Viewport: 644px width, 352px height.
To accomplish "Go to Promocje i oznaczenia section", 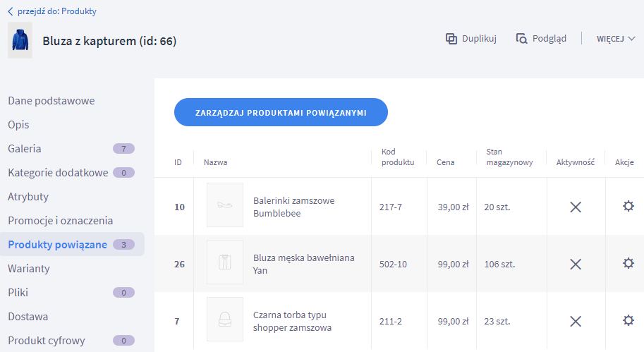I will 60,221.
